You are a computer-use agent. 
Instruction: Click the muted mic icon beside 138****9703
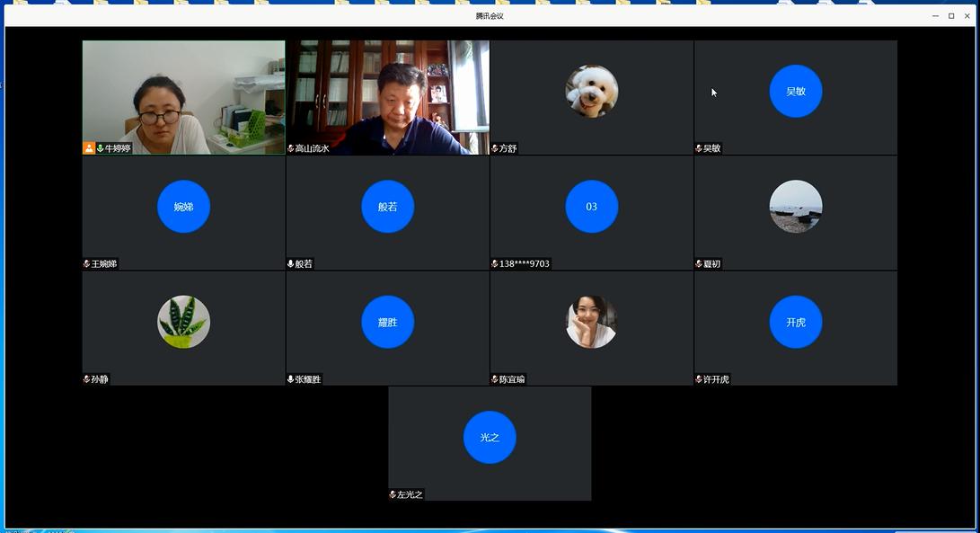click(x=495, y=263)
